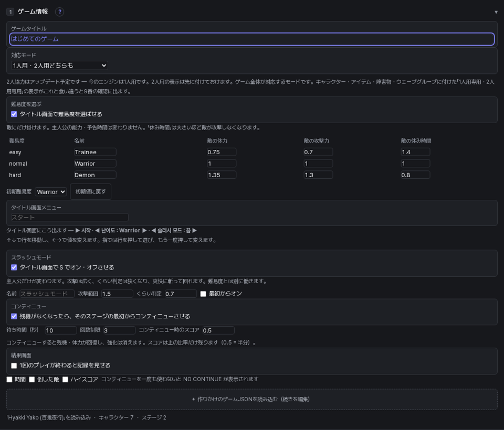
Task: Click normal enemy attack field
Action: click(x=318, y=164)
